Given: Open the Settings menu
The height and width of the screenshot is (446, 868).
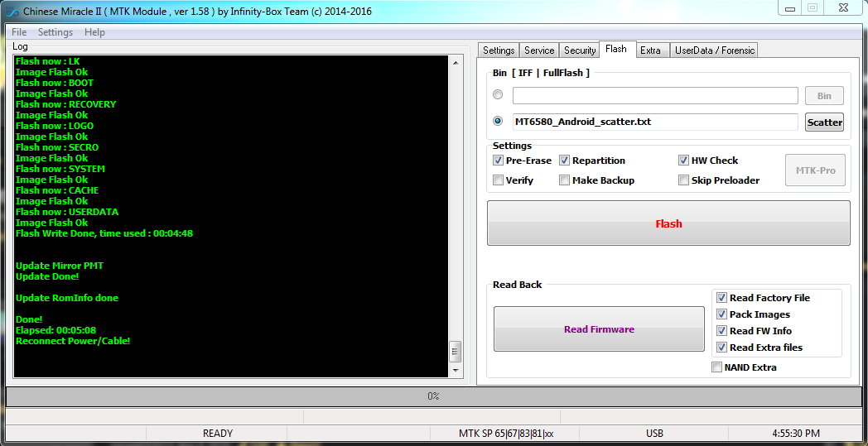Looking at the screenshot, I should tap(55, 32).
